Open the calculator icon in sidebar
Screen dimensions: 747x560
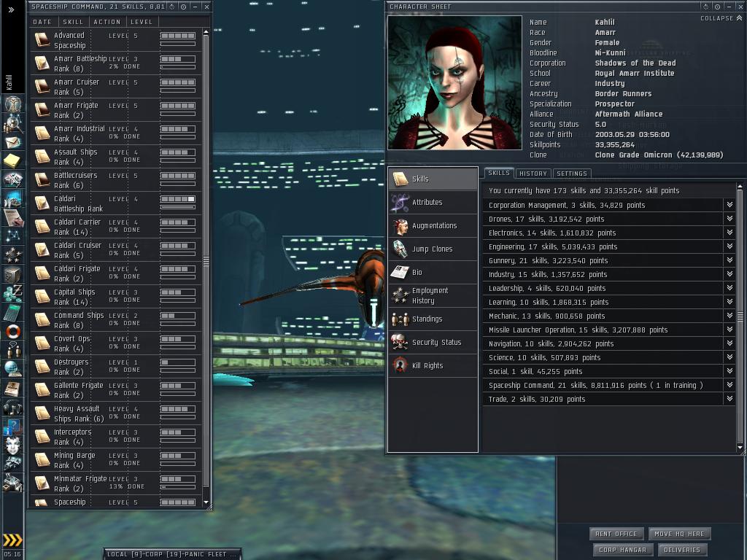coord(13,312)
